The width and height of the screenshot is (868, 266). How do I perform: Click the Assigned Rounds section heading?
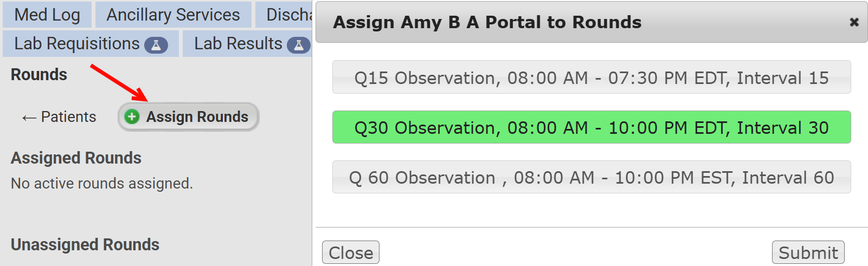[x=76, y=158]
